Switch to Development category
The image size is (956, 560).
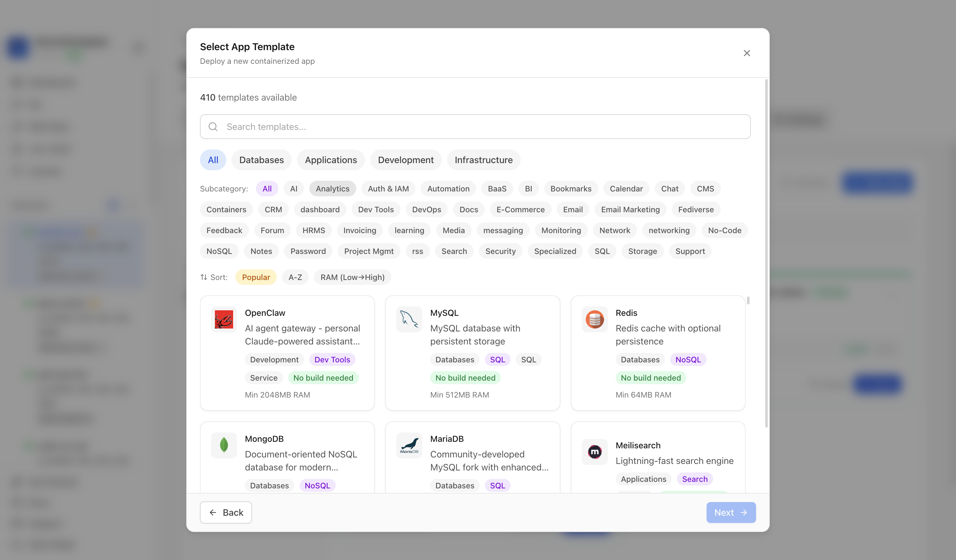click(x=405, y=160)
